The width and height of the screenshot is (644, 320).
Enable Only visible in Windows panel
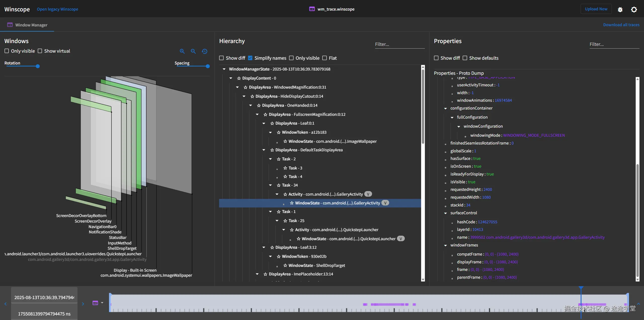tap(7, 51)
